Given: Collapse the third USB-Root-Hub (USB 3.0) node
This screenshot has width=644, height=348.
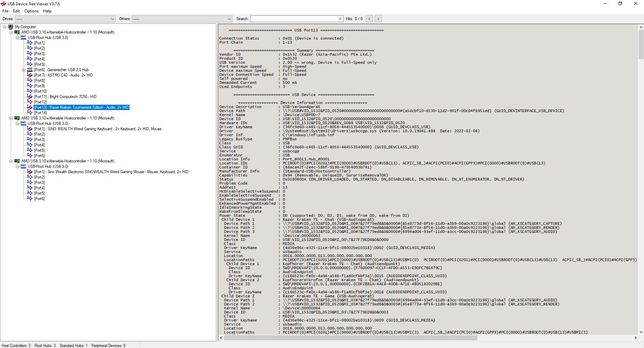Looking at the screenshot, I should point(17,166).
